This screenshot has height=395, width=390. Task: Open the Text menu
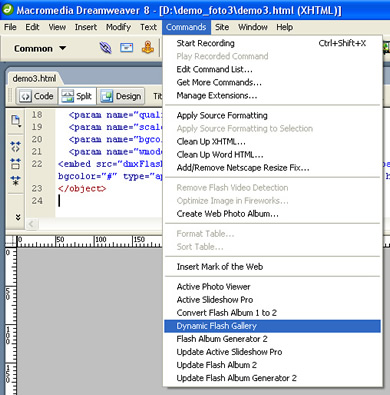pyautogui.click(x=148, y=27)
